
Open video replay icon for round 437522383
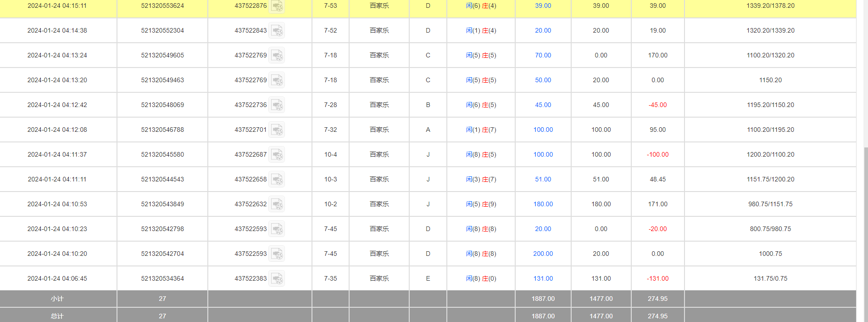(x=277, y=279)
